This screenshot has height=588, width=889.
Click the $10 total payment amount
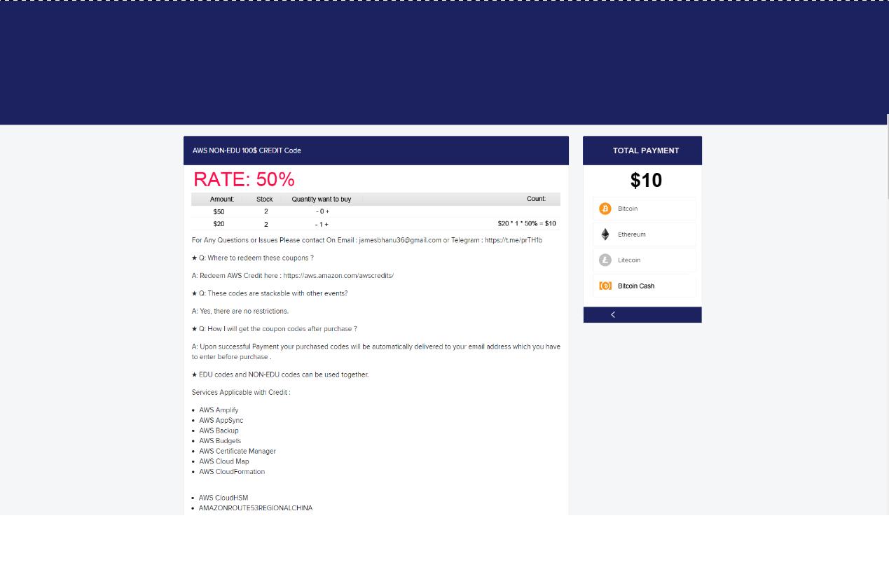pos(645,181)
